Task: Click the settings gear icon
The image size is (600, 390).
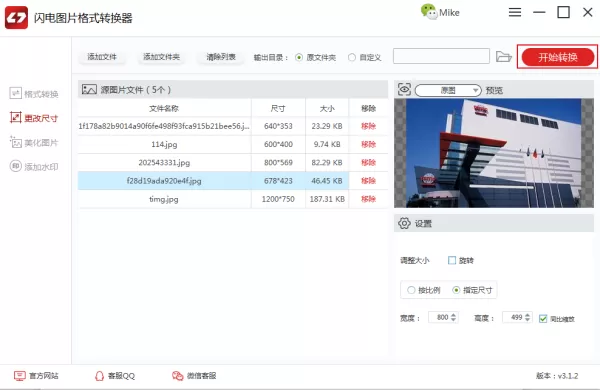Action: pyautogui.click(x=404, y=223)
